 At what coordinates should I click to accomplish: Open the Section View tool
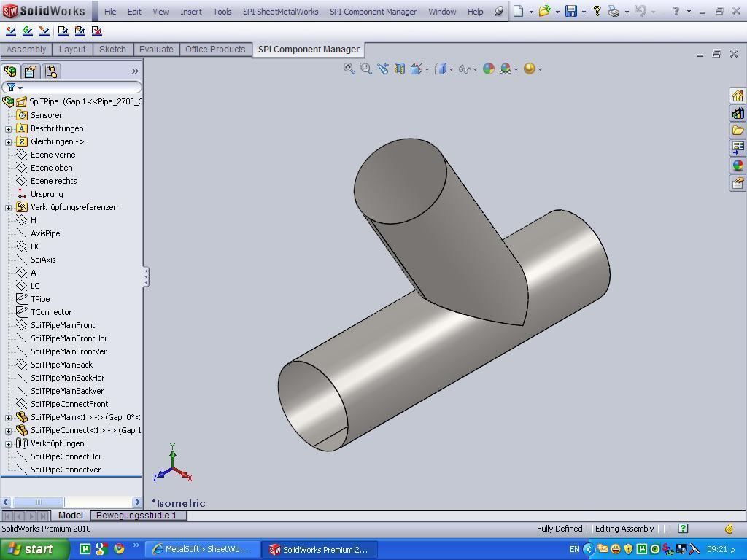pos(398,68)
